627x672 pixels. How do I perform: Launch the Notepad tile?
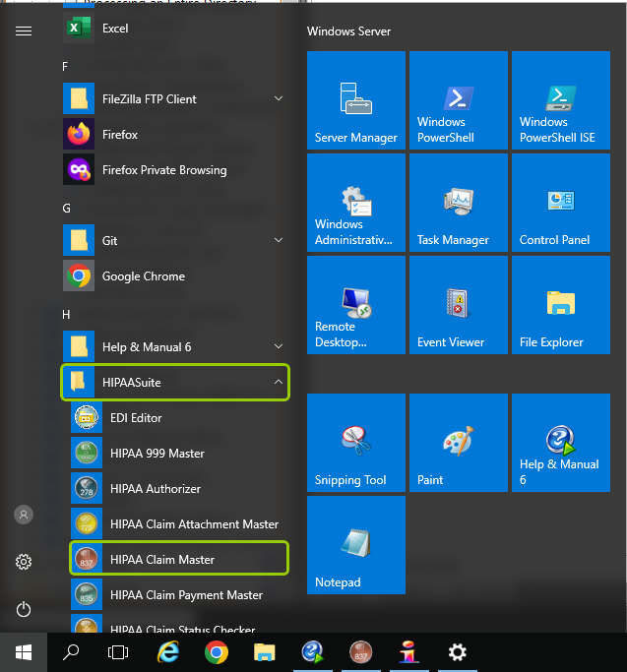[x=356, y=545]
